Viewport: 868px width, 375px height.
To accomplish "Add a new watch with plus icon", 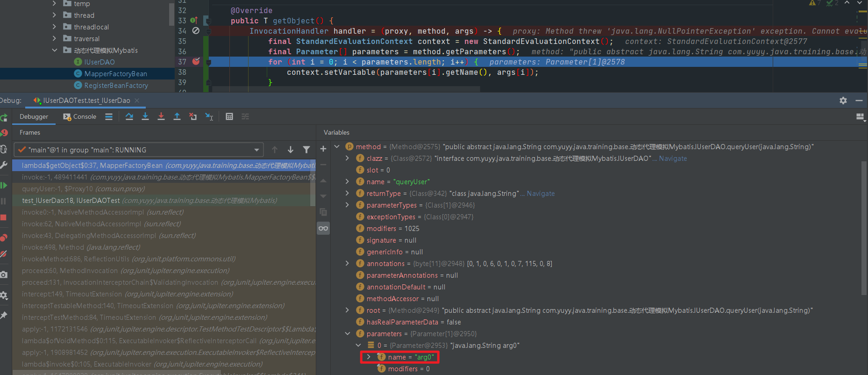I will [x=323, y=149].
